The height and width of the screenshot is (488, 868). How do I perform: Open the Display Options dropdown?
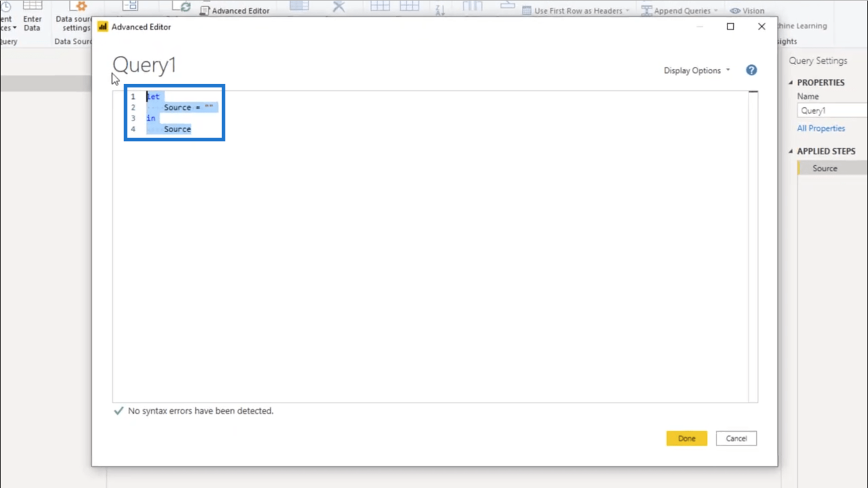pyautogui.click(x=696, y=70)
